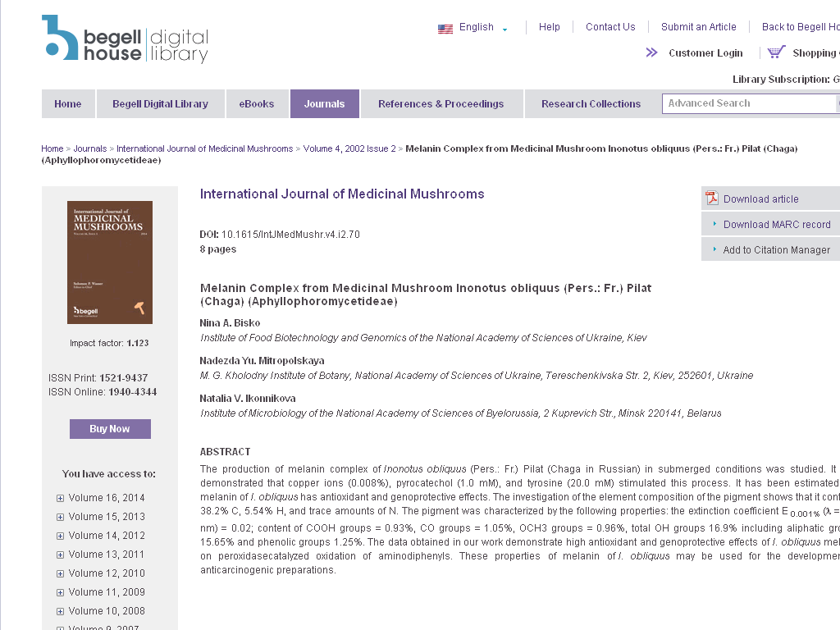Click the PDF icon beside Download article
Viewport: 840px width, 630px height.
[711, 199]
